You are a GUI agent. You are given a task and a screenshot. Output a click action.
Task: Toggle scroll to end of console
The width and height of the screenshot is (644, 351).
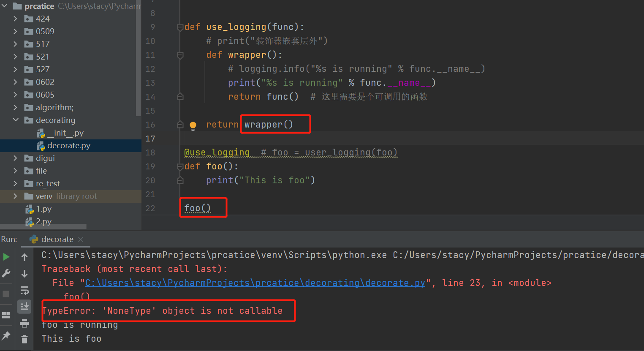click(x=24, y=307)
